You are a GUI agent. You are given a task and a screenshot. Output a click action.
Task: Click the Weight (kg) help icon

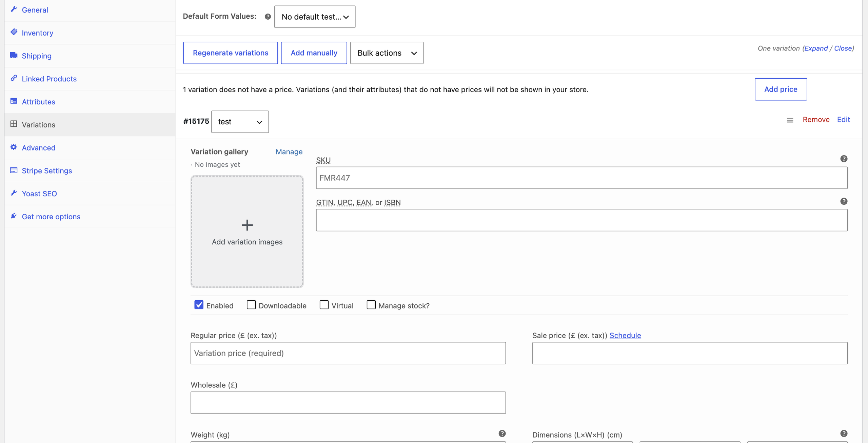[x=502, y=434]
